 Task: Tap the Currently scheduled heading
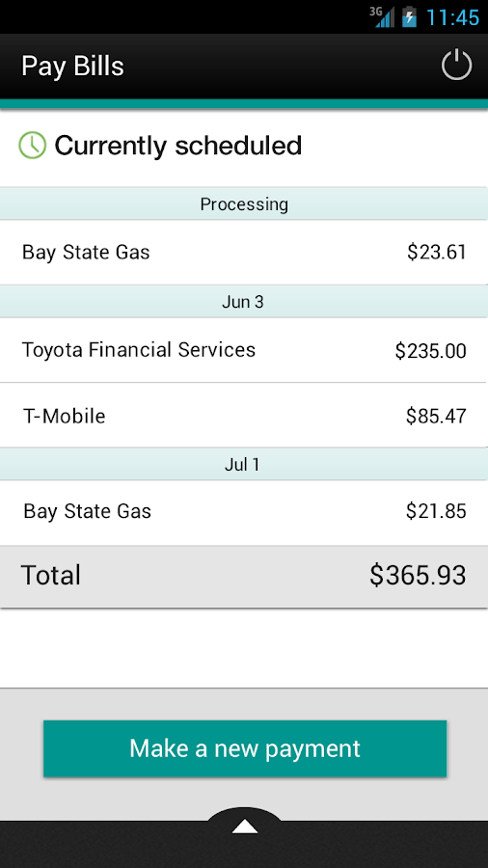pyautogui.click(x=178, y=146)
